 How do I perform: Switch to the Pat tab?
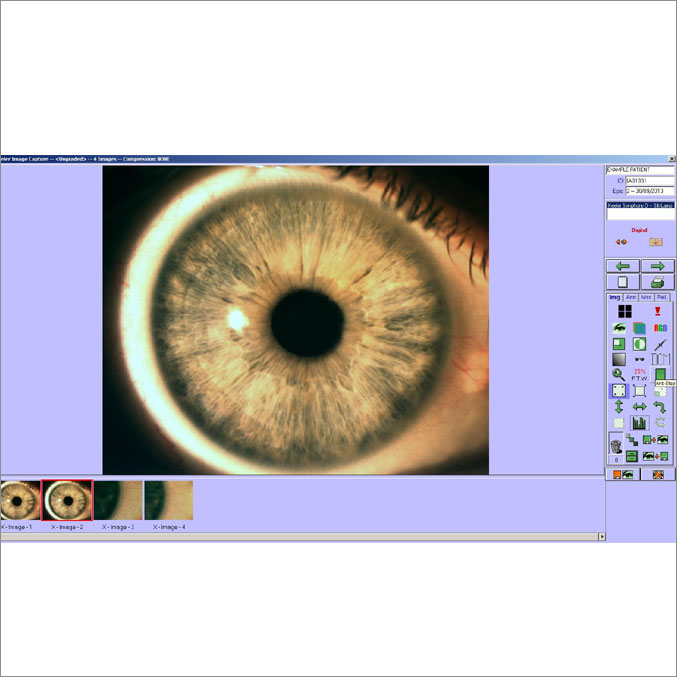tap(662, 297)
